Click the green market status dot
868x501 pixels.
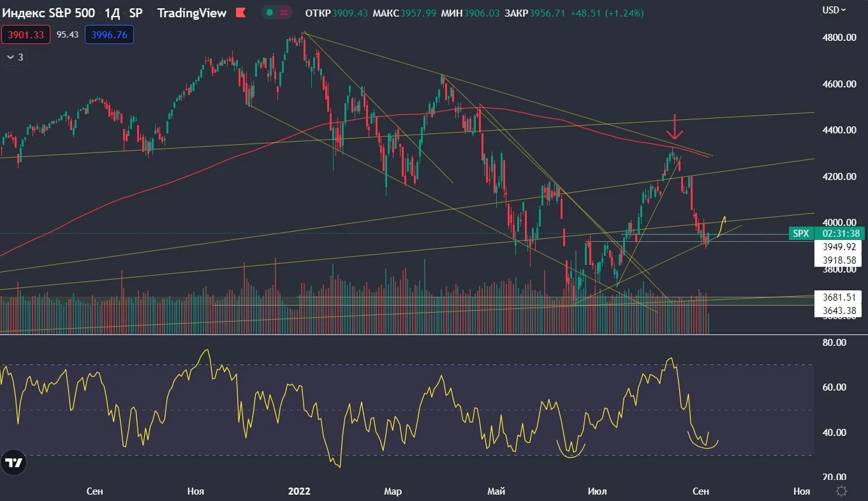(x=270, y=13)
